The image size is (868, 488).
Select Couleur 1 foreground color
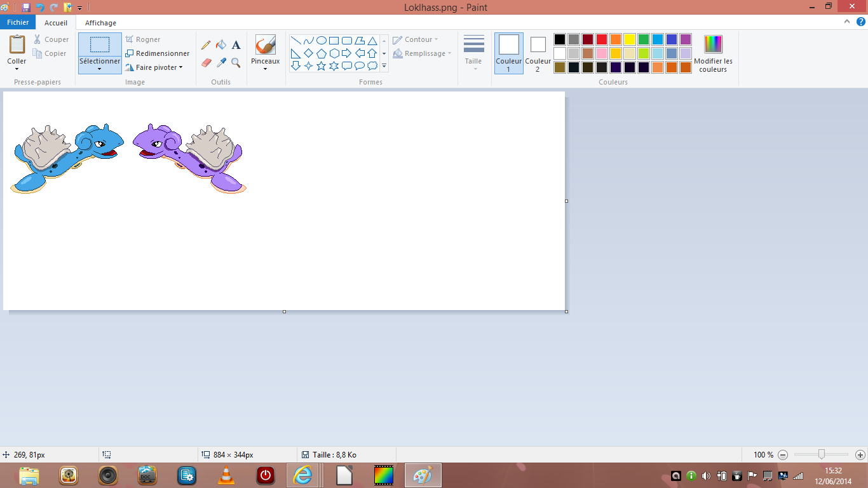[x=509, y=53]
